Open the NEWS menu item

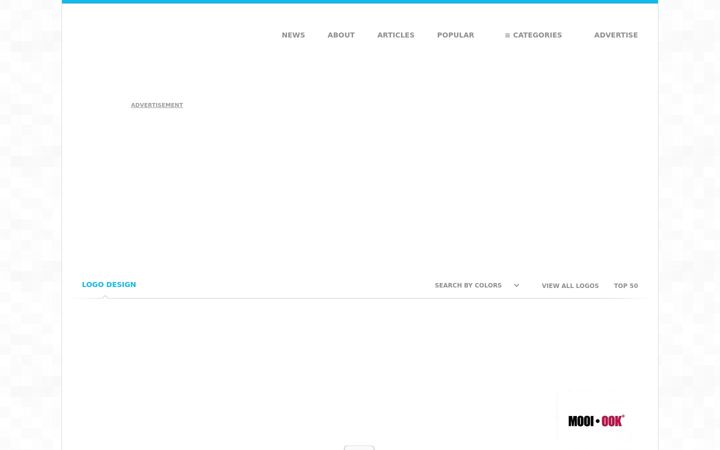pyautogui.click(x=293, y=35)
